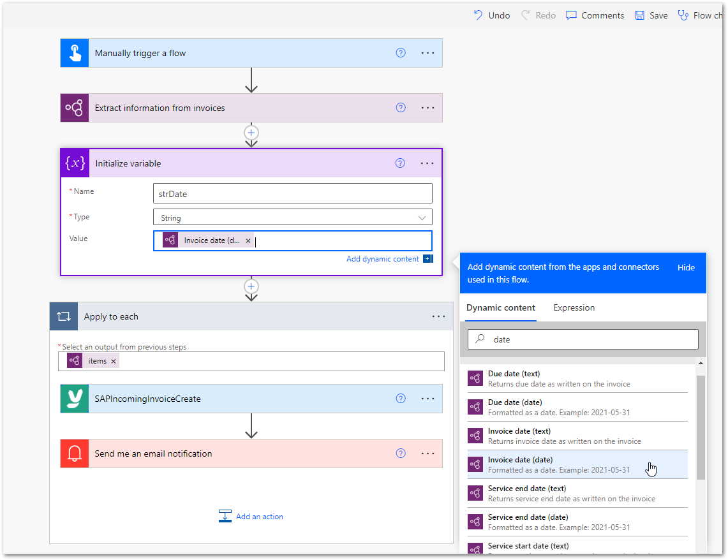Select Invoice date (text) dynamic content
728x560 pixels.
577,436
